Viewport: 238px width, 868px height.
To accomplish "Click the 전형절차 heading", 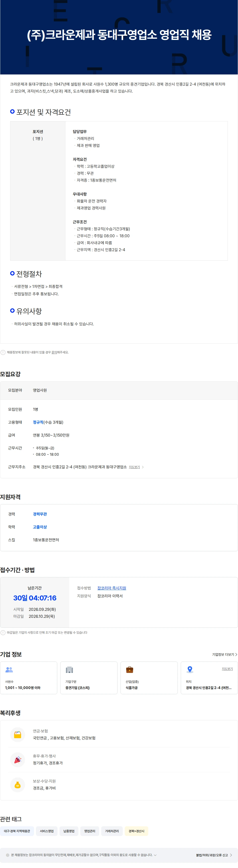I will (29, 274).
